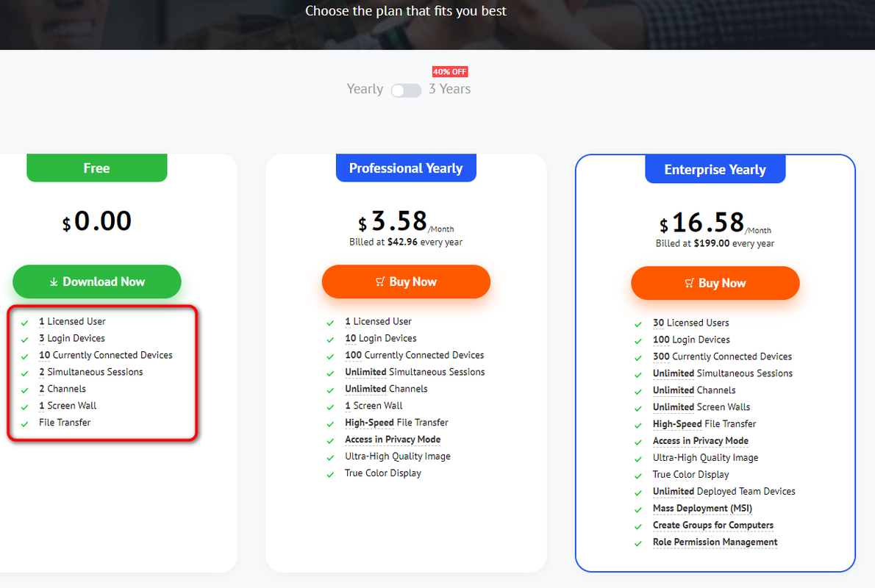This screenshot has height=588, width=875.
Task: Click checkmark beside 'Mass Deployment (MSI)'
Action: [637, 510]
